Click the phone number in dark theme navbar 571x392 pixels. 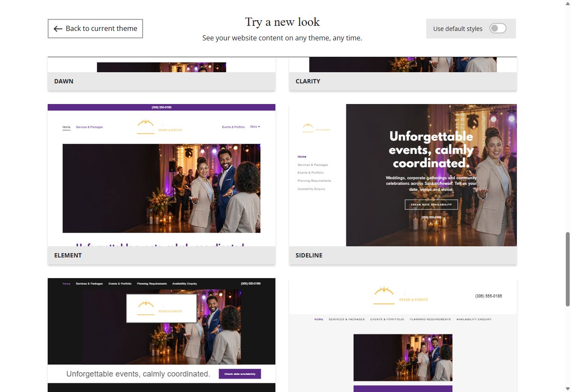[x=250, y=284]
